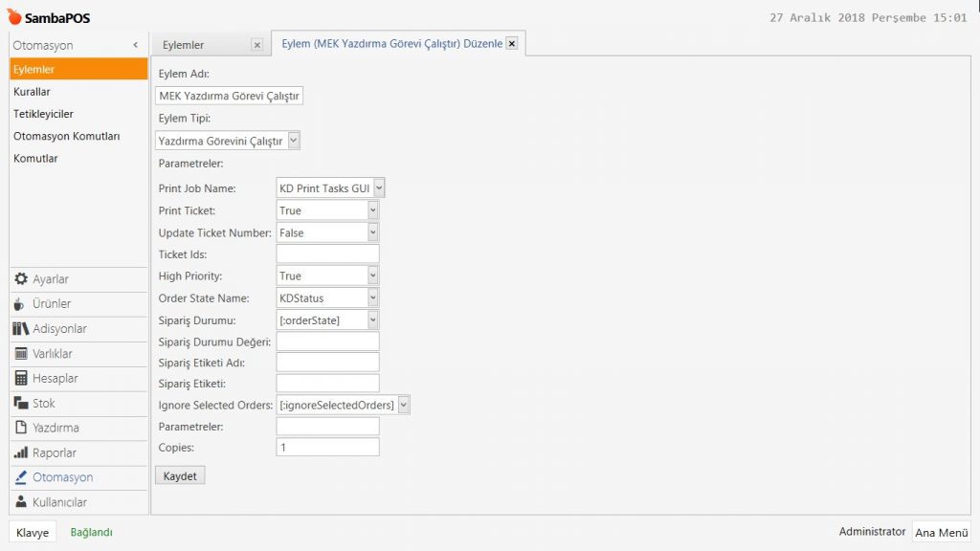The height and width of the screenshot is (551, 980).
Task: Open Ürünler via the cup icon
Action: tap(21, 304)
